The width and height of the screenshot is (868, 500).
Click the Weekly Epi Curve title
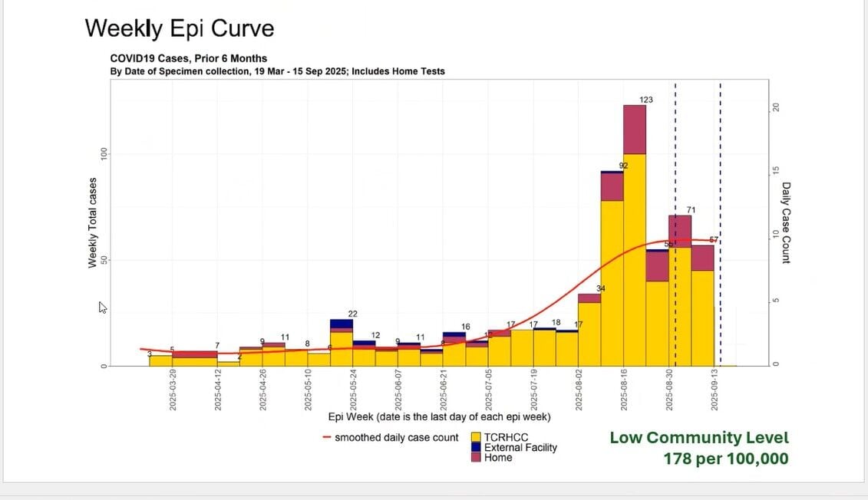179,28
